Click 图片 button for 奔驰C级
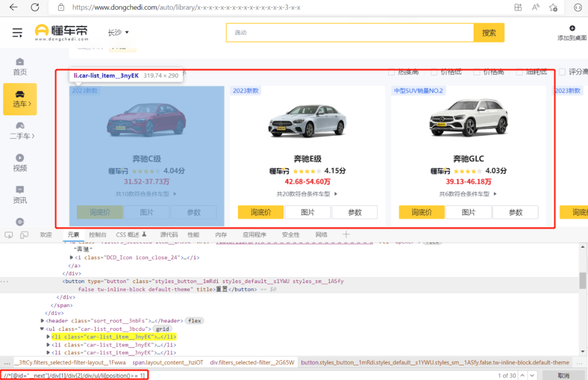This screenshot has height=380, width=588. point(146,212)
